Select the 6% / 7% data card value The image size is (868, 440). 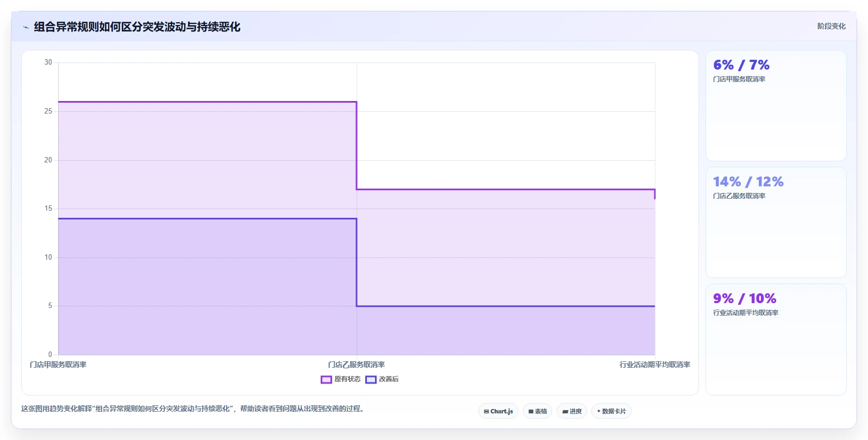point(741,65)
